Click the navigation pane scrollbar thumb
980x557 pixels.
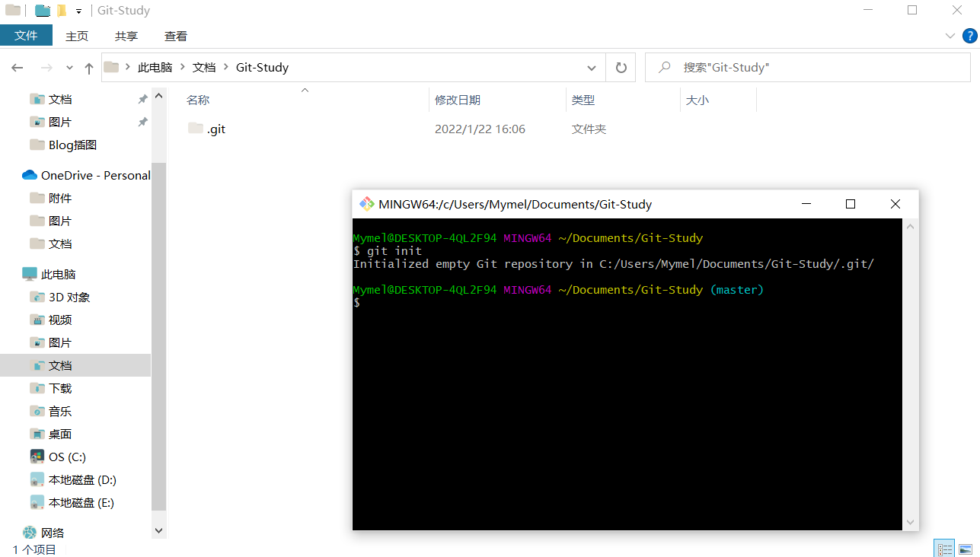pyautogui.click(x=158, y=336)
